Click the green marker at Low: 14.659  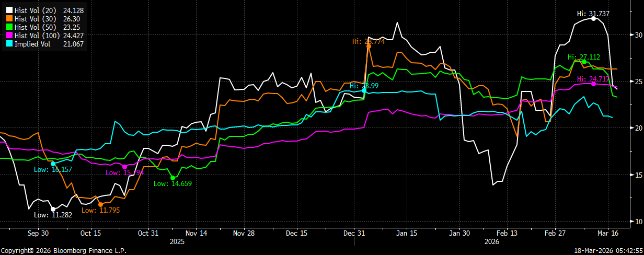click(173, 178)
